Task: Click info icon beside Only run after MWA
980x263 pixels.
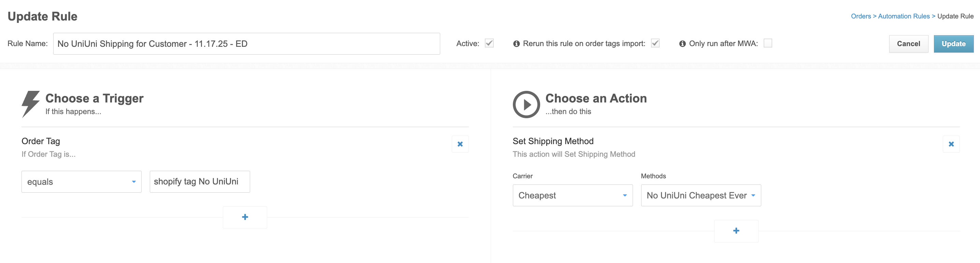Action: click(682, 44)
